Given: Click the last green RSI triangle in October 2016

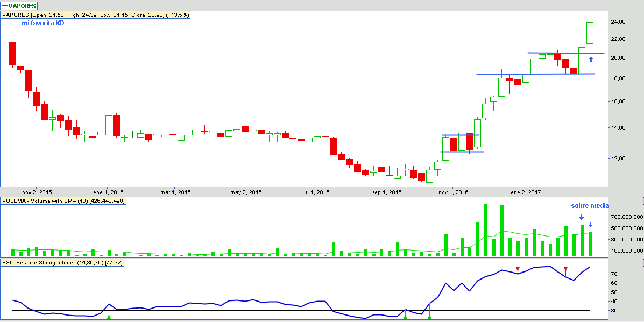Looking at the screenshot, I should click(x=430, y=317).
